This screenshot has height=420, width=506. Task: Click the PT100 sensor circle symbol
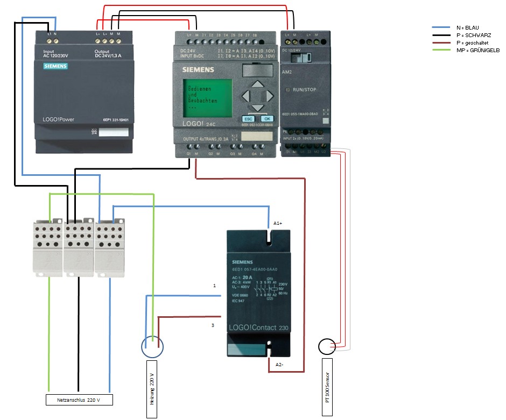pyautogui.click(x=326, y=347)
